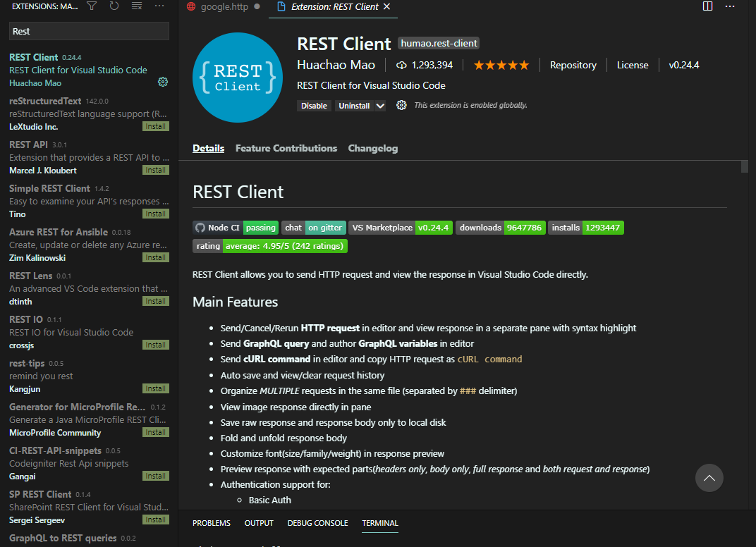Switch to the DEBUG CONSOLE panel tab
Viewport: 756px width, 547px height.
[317, 523]
